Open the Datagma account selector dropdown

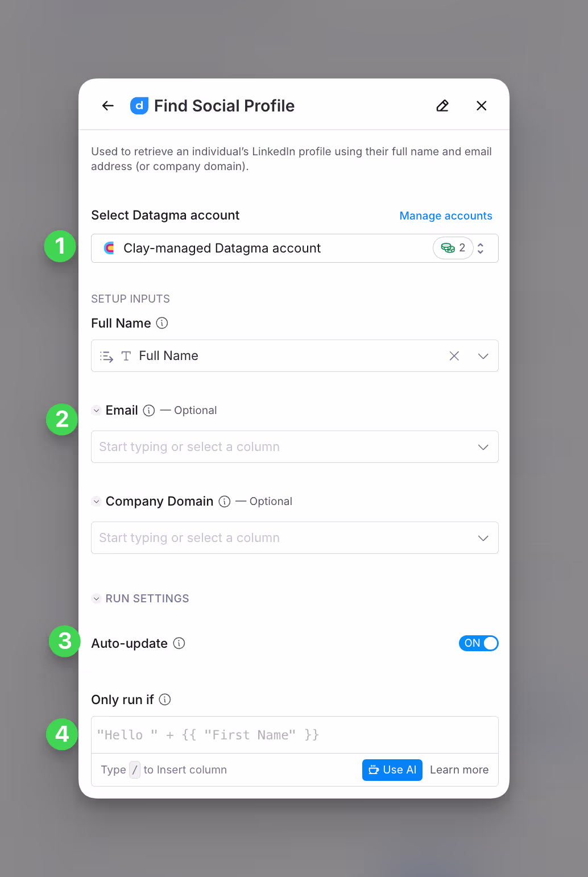[x=295, y=248]
